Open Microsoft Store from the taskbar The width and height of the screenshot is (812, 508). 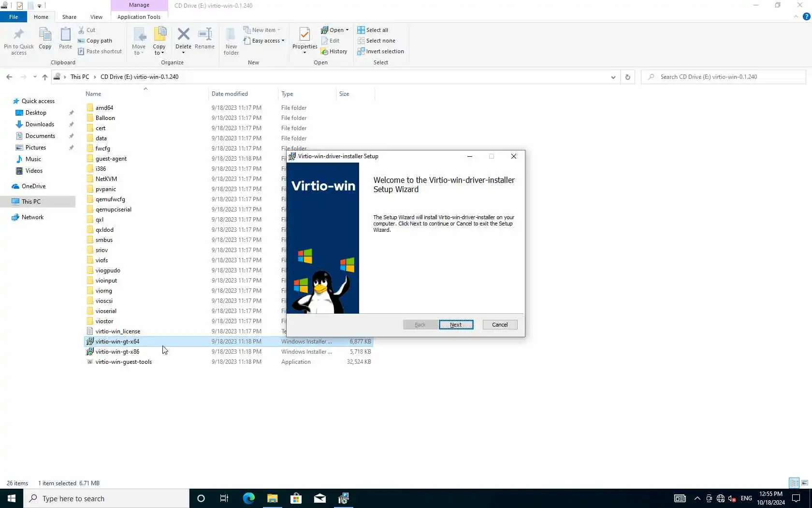point(296,498)
